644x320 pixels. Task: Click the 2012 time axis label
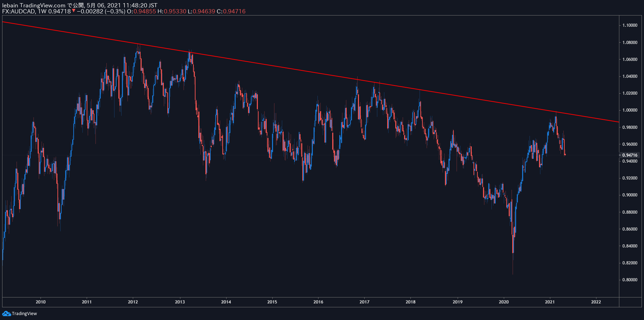click(x=133, y=302)
